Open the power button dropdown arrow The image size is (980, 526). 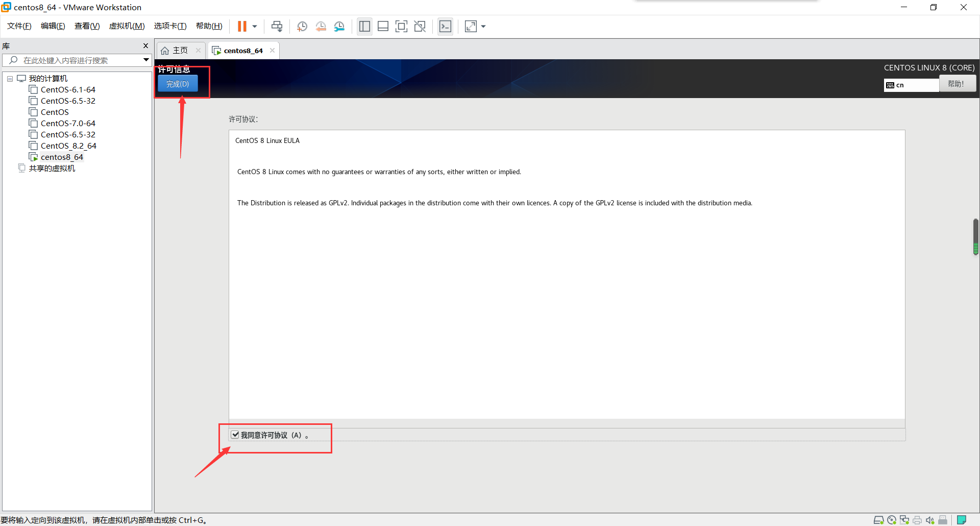tap(254, 26)
